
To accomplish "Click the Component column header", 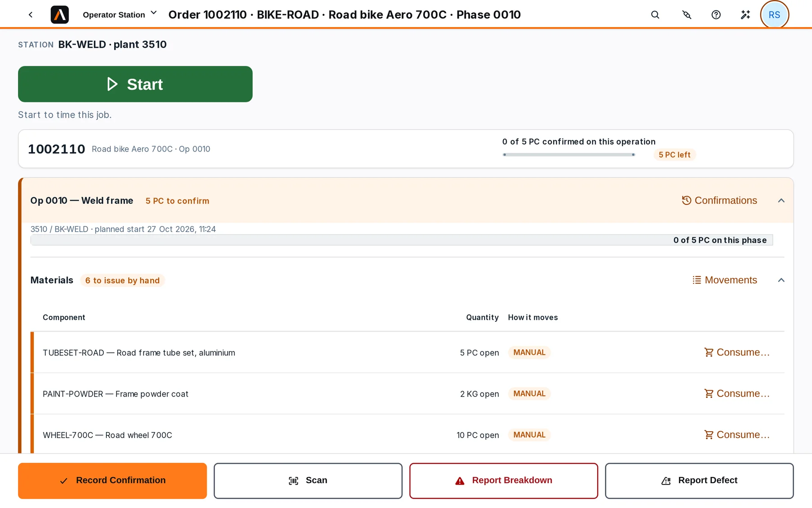I will (64, 318).
